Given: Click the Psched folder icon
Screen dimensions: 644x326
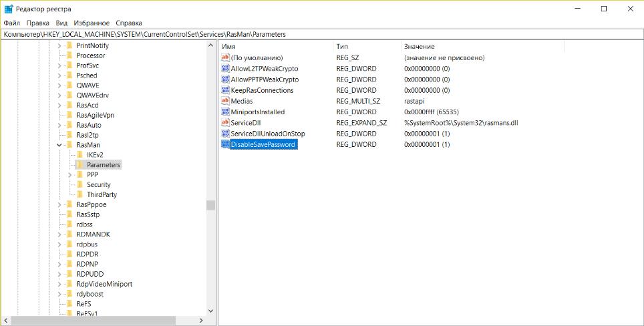Looking at the screenshot, I should click(69, 75).
